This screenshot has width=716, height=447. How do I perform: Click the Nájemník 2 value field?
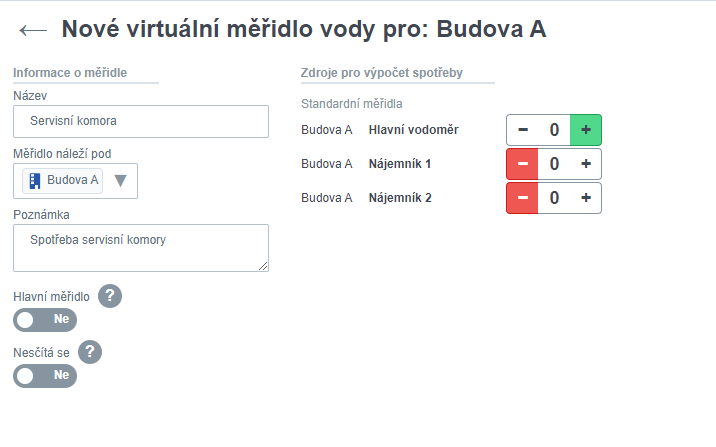(553, 198)
